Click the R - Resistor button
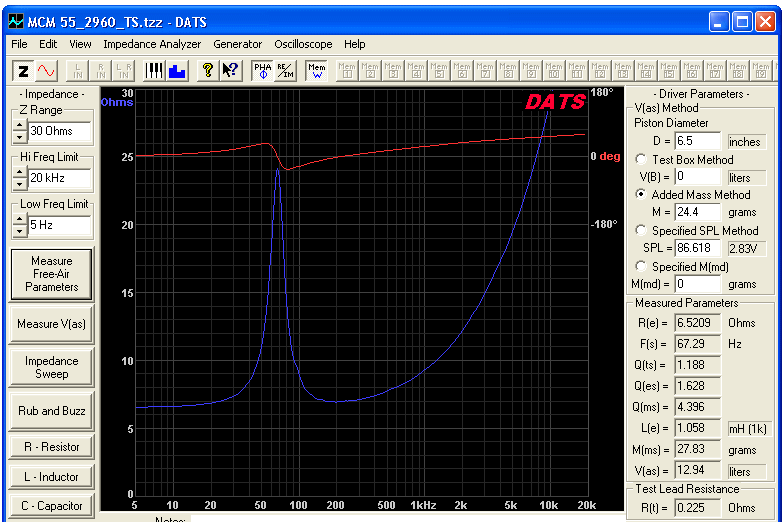Screen dimensions: 784x522 52,447
